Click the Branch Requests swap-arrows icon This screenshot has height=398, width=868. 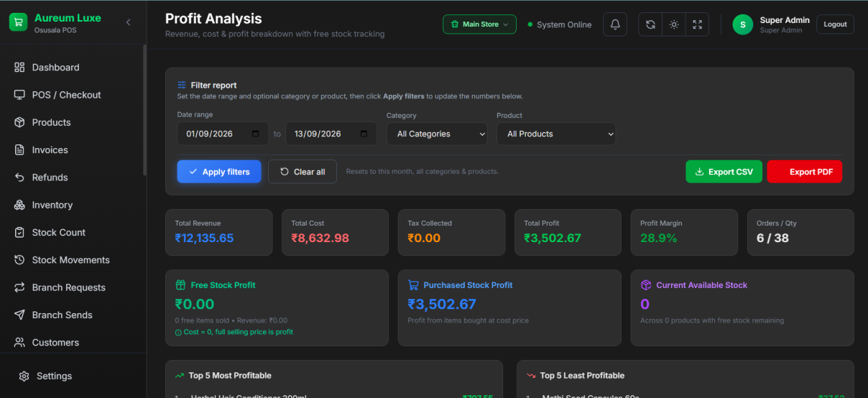[19, 287]
